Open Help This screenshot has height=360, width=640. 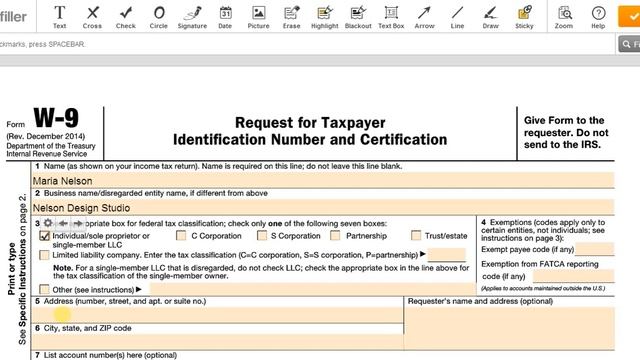(x=598, y=17)
